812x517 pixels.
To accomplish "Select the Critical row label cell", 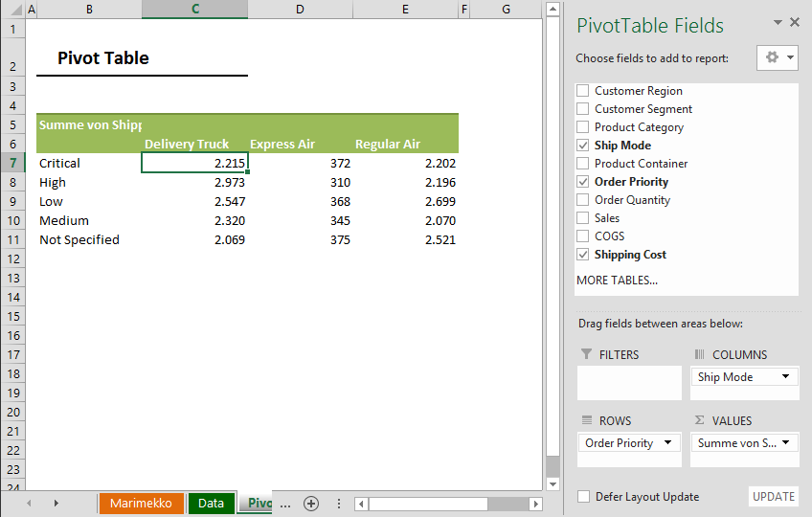I will click(x=89, y=163).
